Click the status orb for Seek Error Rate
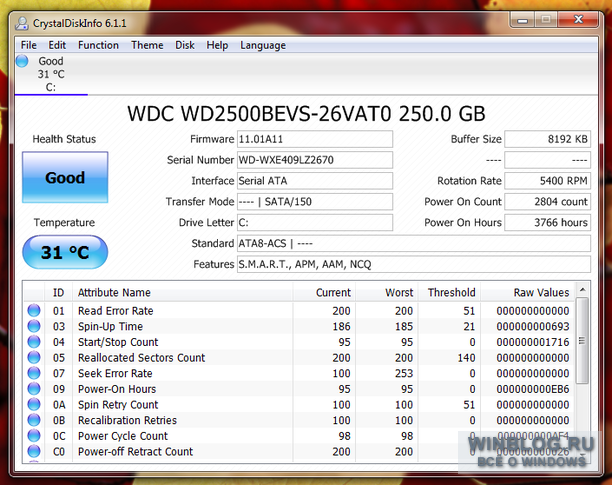Viewport: 612px width, 485px height. coord(34,373)
